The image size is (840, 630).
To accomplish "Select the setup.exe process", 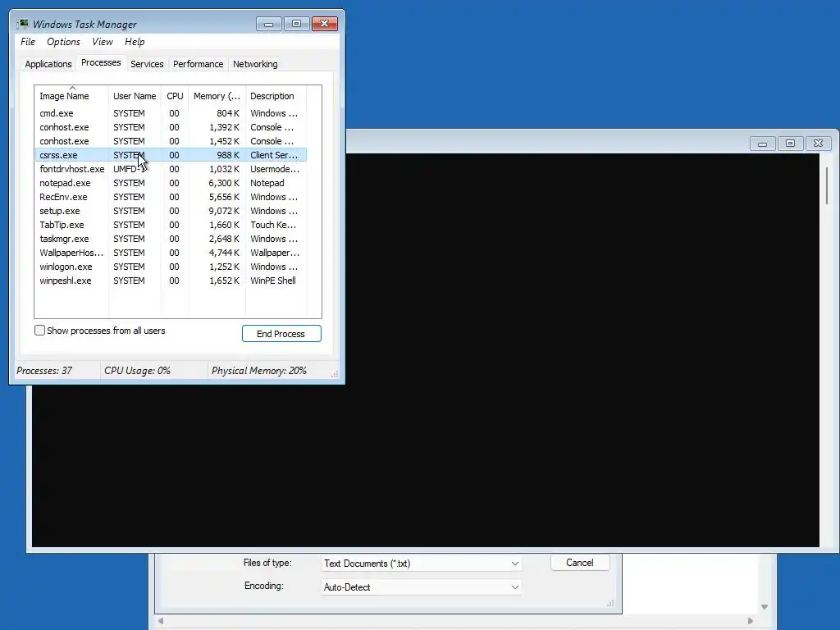I will click(171, 211).
